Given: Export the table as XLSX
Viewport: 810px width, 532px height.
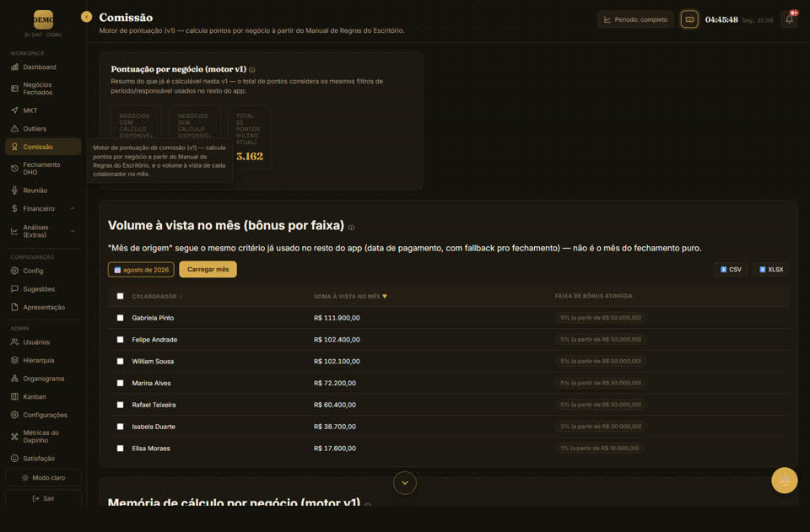Looking at the screenshot, I should (x=771, y=269).
